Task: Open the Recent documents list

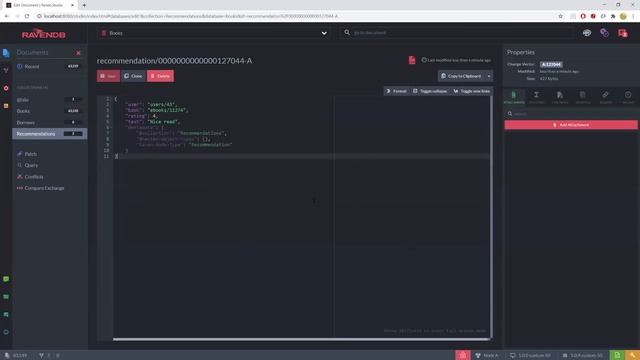Action: [49, 66]
